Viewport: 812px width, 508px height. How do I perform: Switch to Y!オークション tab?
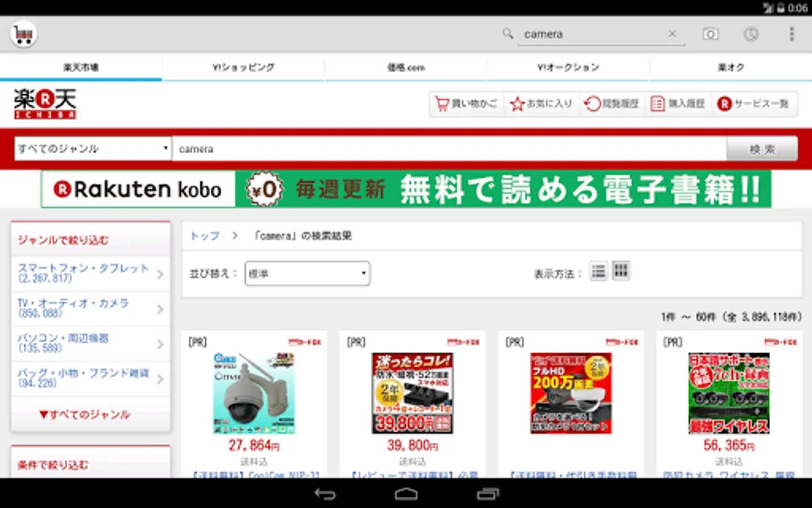coord(568,67)
